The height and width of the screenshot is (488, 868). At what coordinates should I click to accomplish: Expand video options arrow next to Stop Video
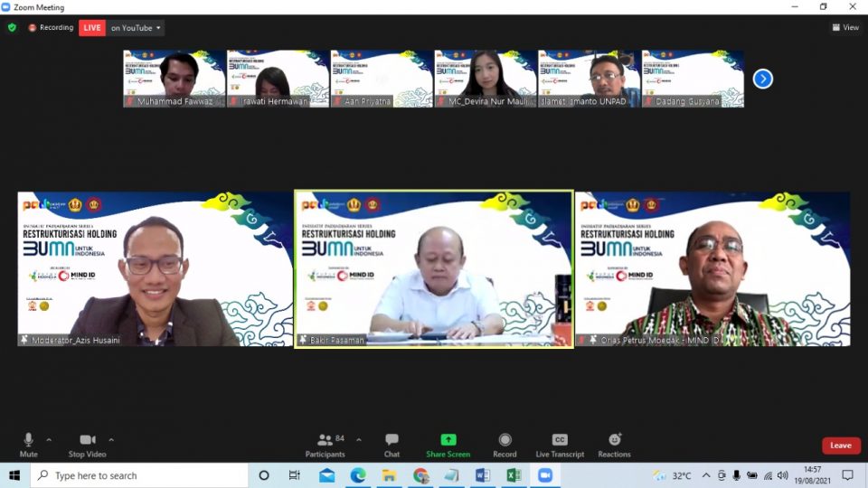point(111,440)
